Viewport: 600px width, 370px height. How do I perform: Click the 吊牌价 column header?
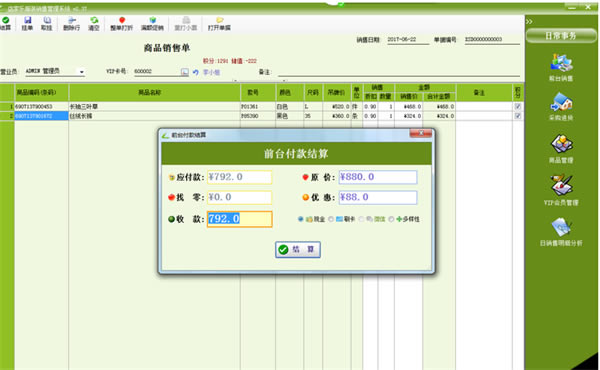click(337, 92)
